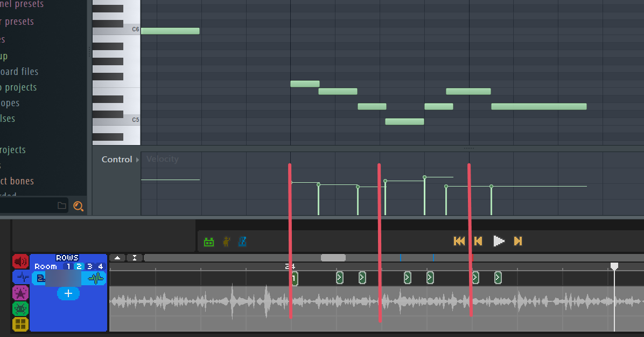The width and height of the screenshot is (644, 337).
Task: Open the green Sprites tab icon
Action: pyautogui.click(x=20, y=308)
